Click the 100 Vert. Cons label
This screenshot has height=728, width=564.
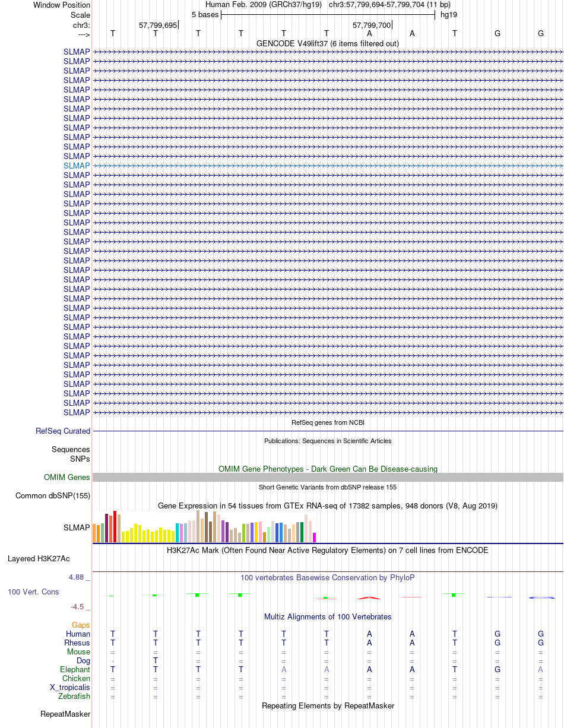pos(33,592)
